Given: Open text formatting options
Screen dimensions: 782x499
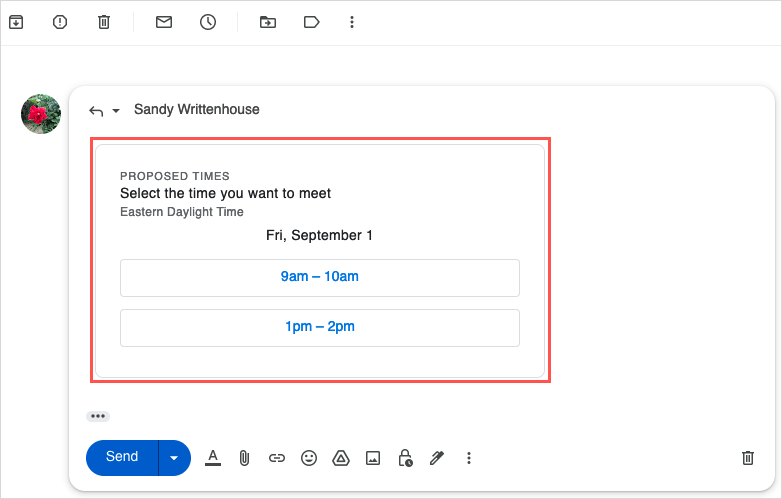Looking at the screenshot, I should pos(212,457).
